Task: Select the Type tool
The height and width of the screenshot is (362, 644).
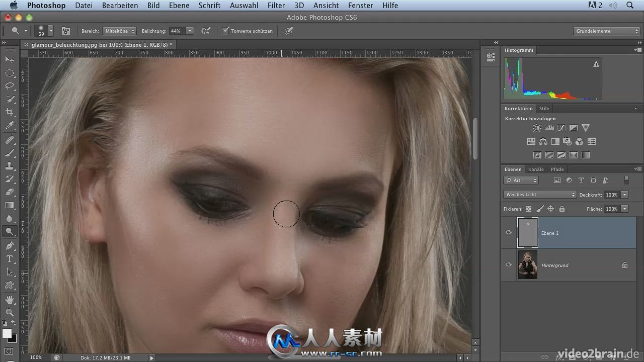Action: point(10,259)
